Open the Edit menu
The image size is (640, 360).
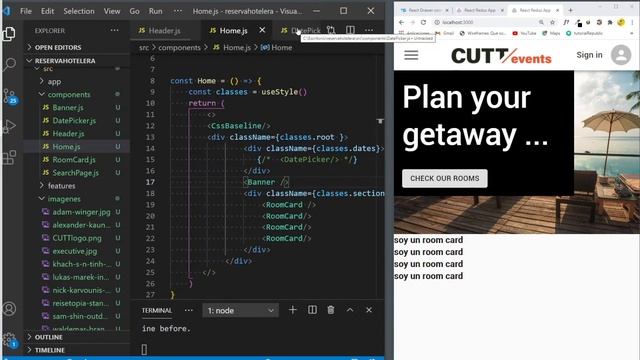(47, 11)
